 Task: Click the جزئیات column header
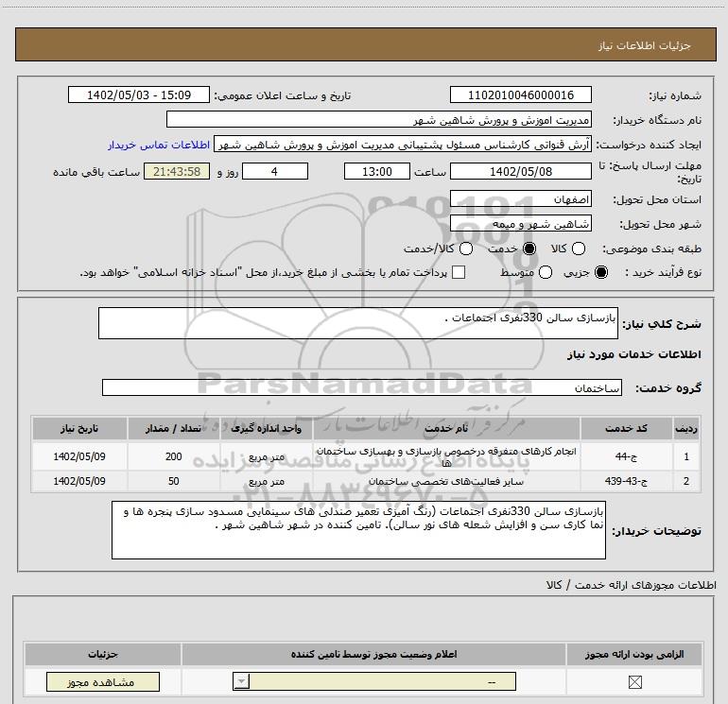point(103,654)
